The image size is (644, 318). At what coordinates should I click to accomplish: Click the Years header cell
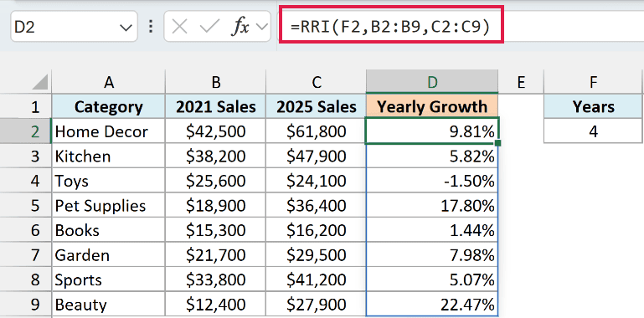coord(593,106)
